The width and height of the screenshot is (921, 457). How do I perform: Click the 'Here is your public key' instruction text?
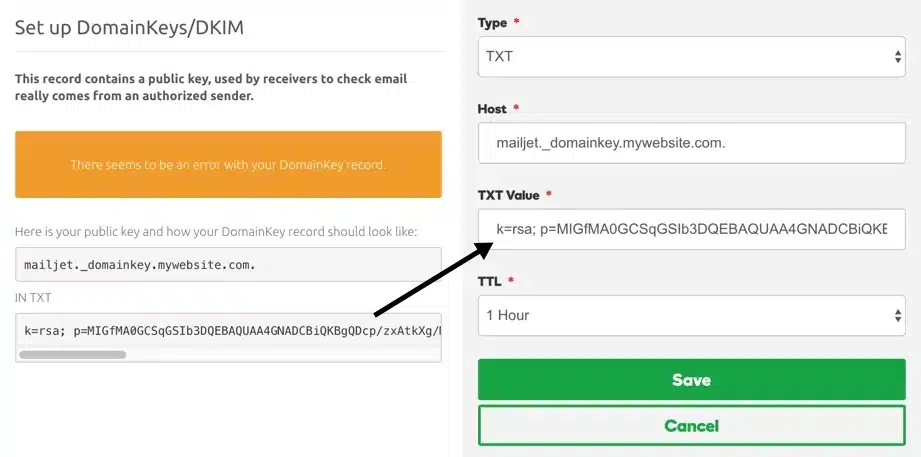215,232
